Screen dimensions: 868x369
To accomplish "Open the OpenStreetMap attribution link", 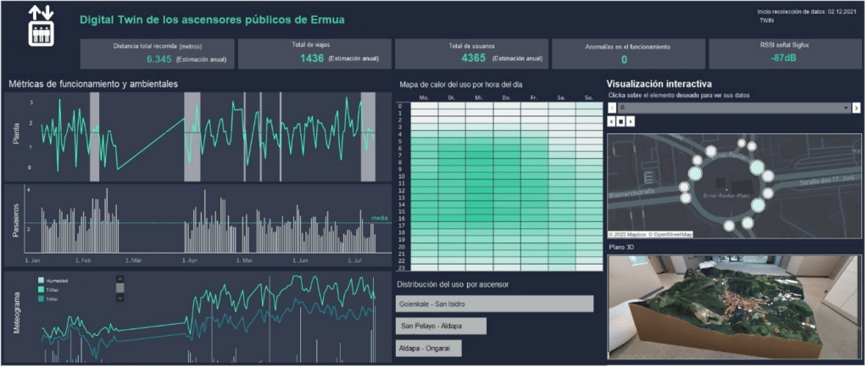I will 674,234.
